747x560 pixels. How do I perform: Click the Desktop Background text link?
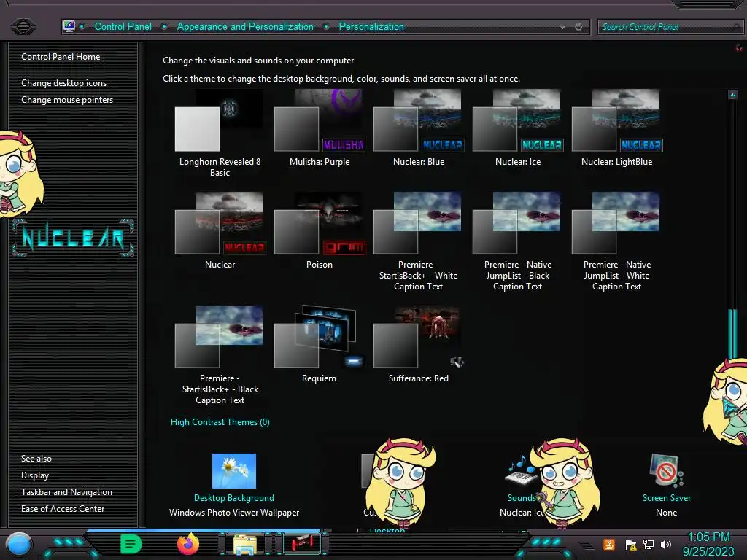(234, 497)
